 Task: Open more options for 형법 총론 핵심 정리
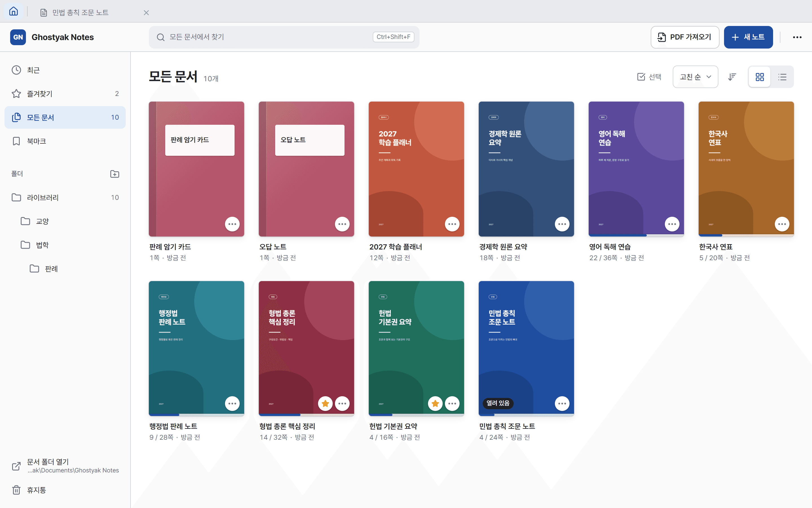pos(342,404)
